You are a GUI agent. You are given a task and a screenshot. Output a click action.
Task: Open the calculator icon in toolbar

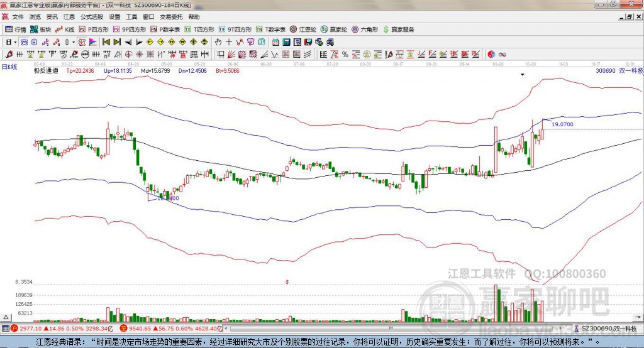(x=286, y=42)
